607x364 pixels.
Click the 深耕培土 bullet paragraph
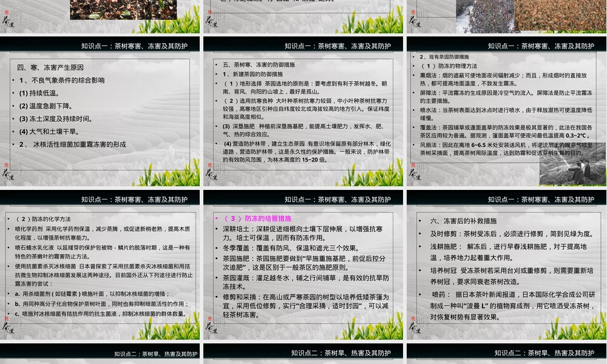303,233
